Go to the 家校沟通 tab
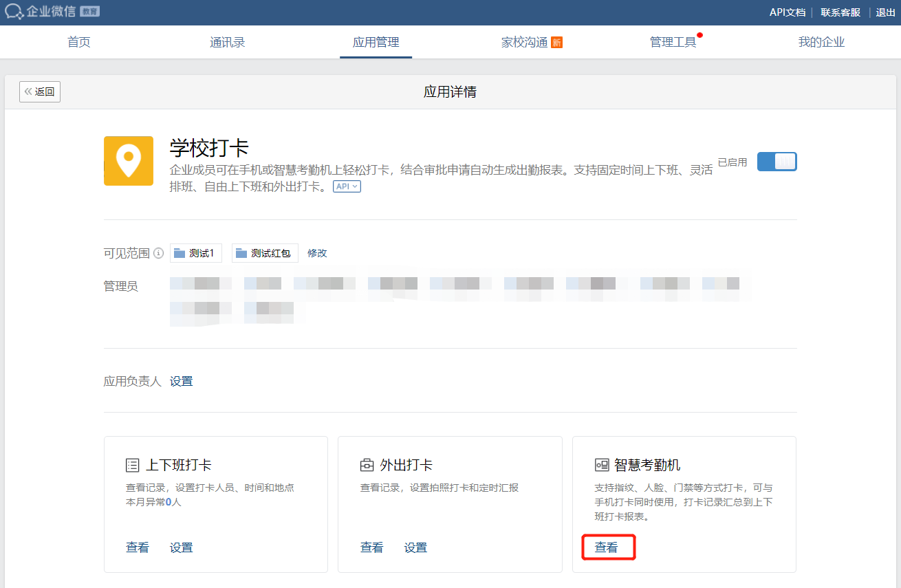This screenshot has height=588, width=901. pyautogui.click(x=525, y=43)
